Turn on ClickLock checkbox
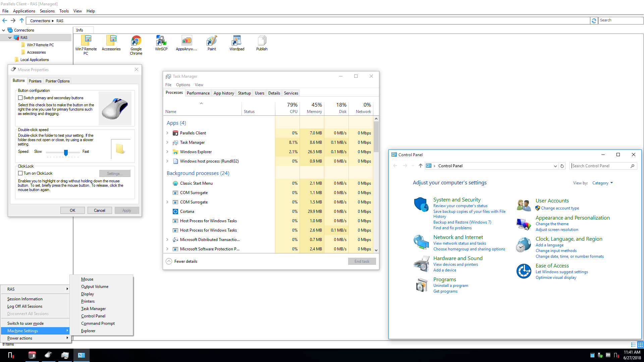Screen dimensions: 644x362 pos(20,173)
